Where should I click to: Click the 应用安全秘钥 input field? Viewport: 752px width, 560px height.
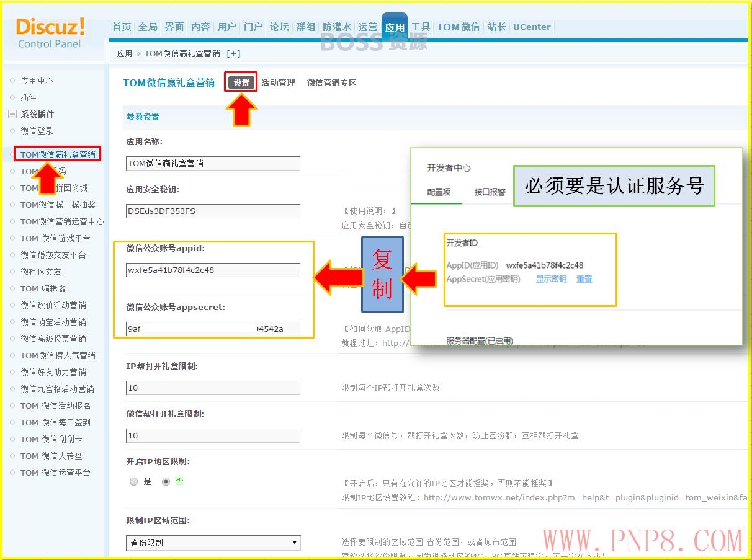point(213,211)
